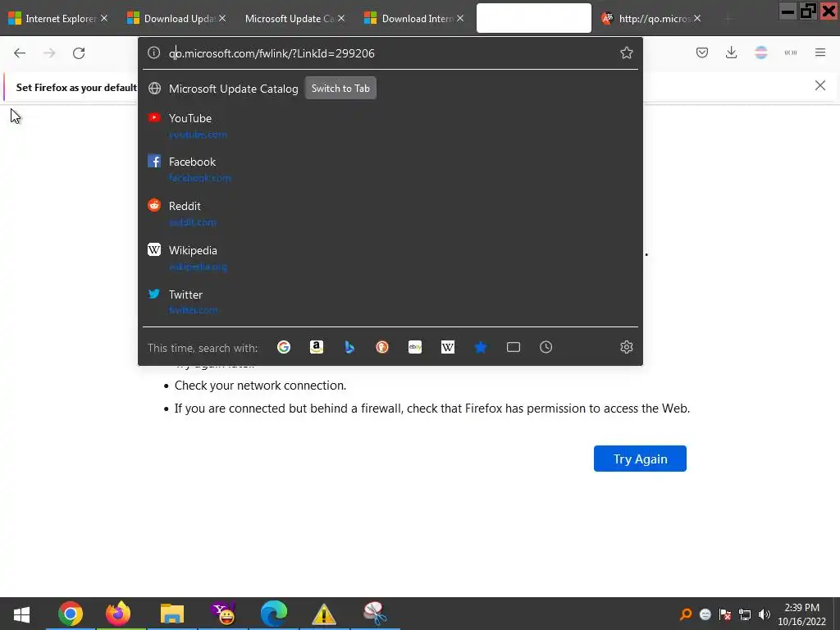This screenshot has height=630, width=840.
Task: Save page to Pocket
Action: pyautogui.click(x=702, y=52)
